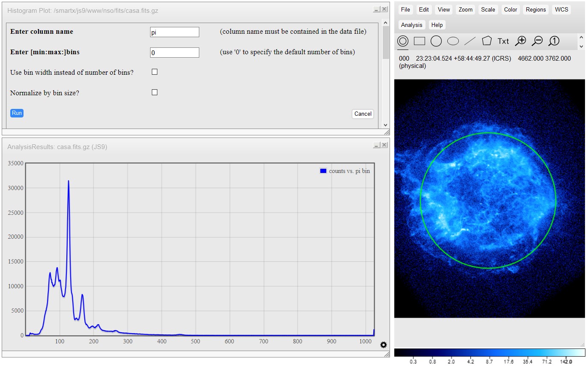588x369 pixels.
Task: Open the File menu
Action: pos(405,9)
